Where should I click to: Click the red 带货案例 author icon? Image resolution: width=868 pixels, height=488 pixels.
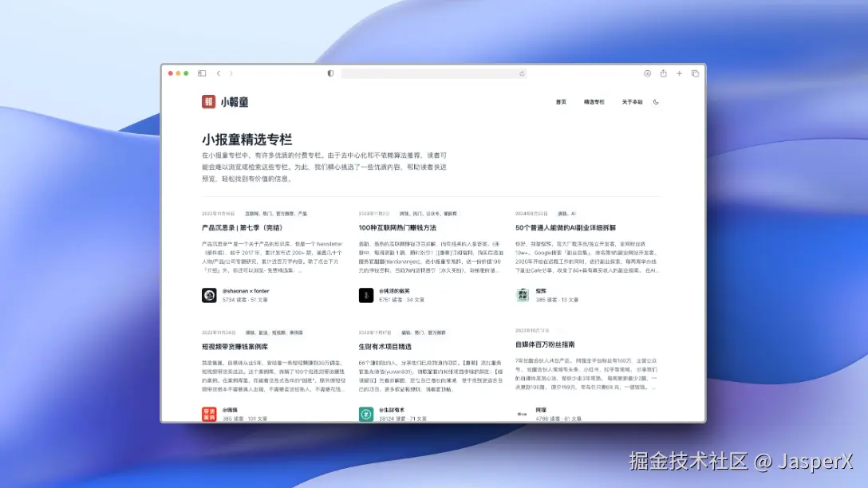click(x=207, y=411)
